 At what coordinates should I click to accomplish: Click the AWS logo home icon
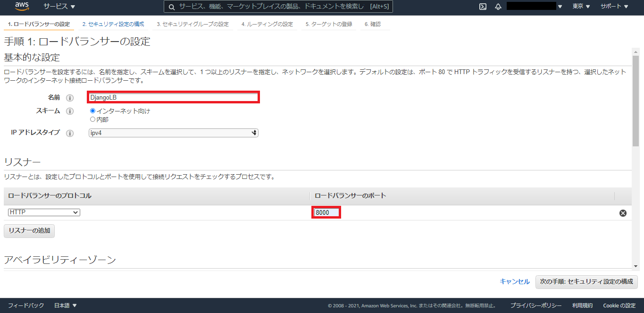click(22, 6)
